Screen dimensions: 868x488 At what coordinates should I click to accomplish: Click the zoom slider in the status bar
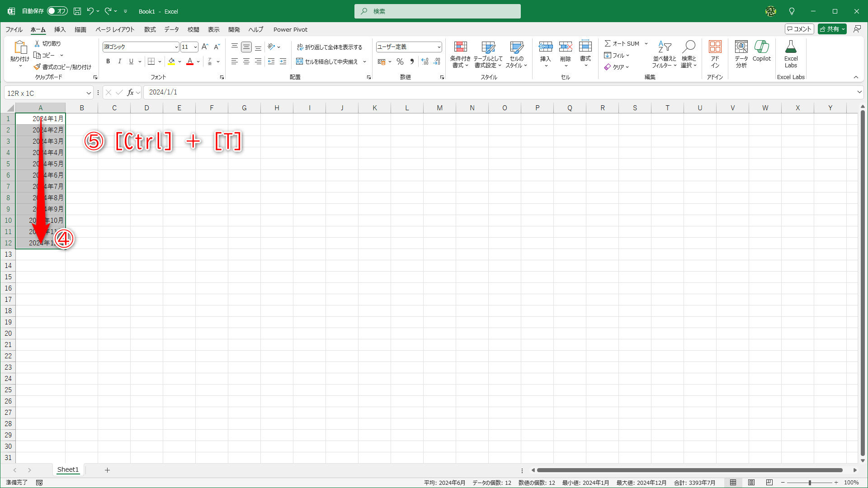[x=809, y=483]
